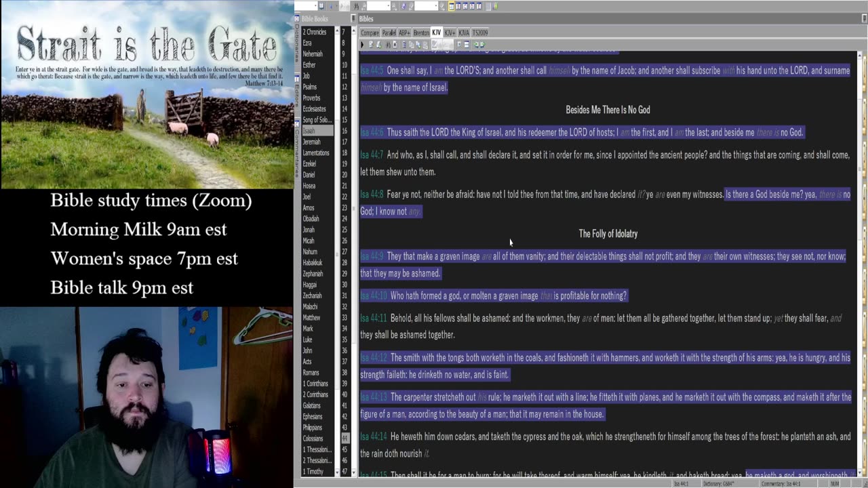The width and height of the screenshot is (868, 488).
Task: Open the first top toolbar dropdown arrow
Action: (315, 6)
